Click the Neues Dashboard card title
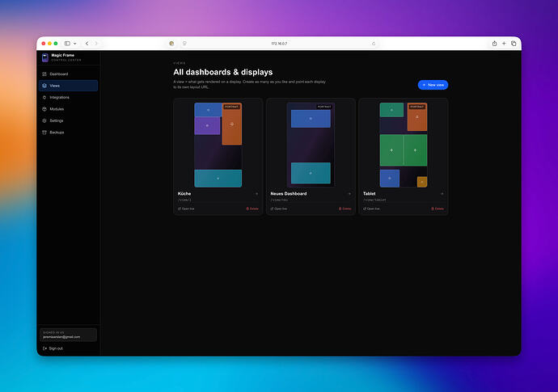 click(288, 194)
